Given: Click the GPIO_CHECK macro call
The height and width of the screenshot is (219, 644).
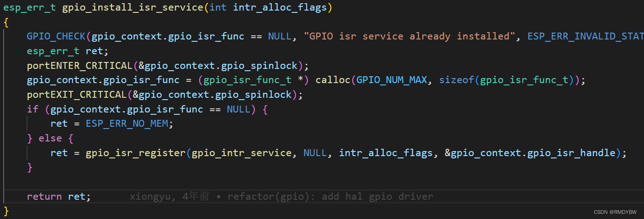Looking at the screenshot, I should [56, 36].
